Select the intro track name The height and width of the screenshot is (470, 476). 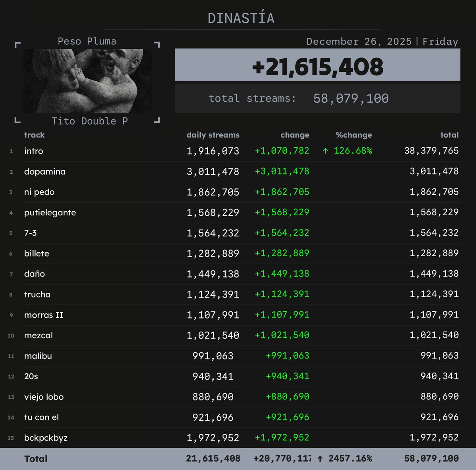(34, 151)
